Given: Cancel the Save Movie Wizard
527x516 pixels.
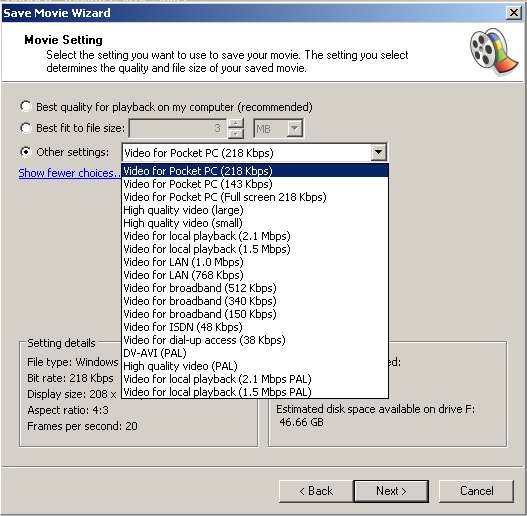Looking at the screenshot, I should click(x=476, y=491).
